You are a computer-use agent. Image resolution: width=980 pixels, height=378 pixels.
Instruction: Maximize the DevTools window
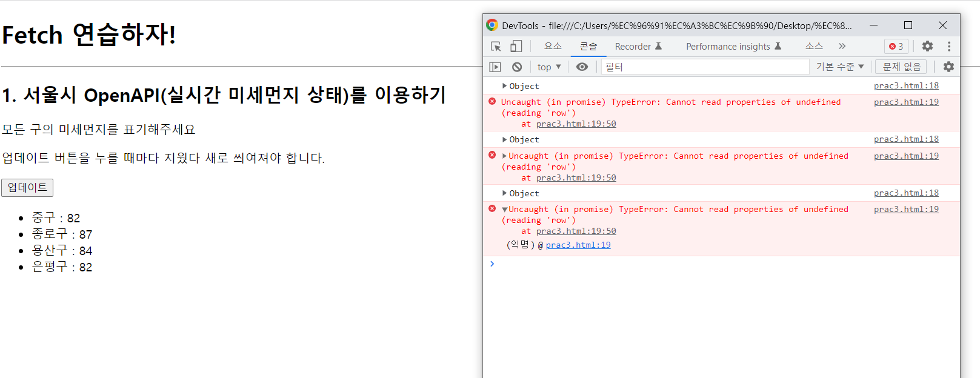click(x=908, y=25)
